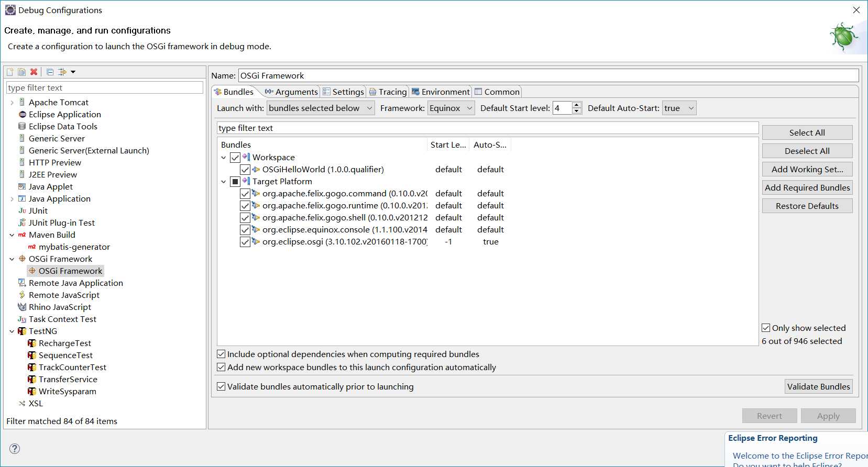Click Add Required Bundles button
868x467 pixels.
(x=807, y=187)
